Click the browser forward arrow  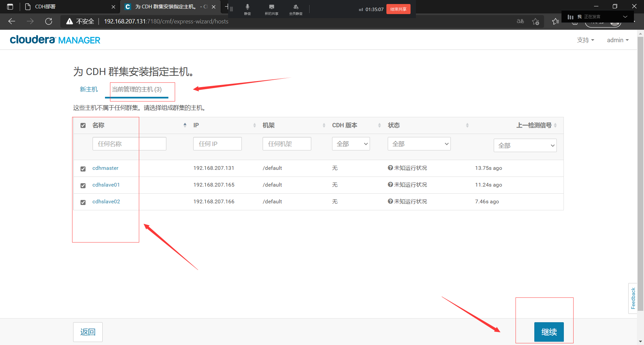[x=30, y=21]
